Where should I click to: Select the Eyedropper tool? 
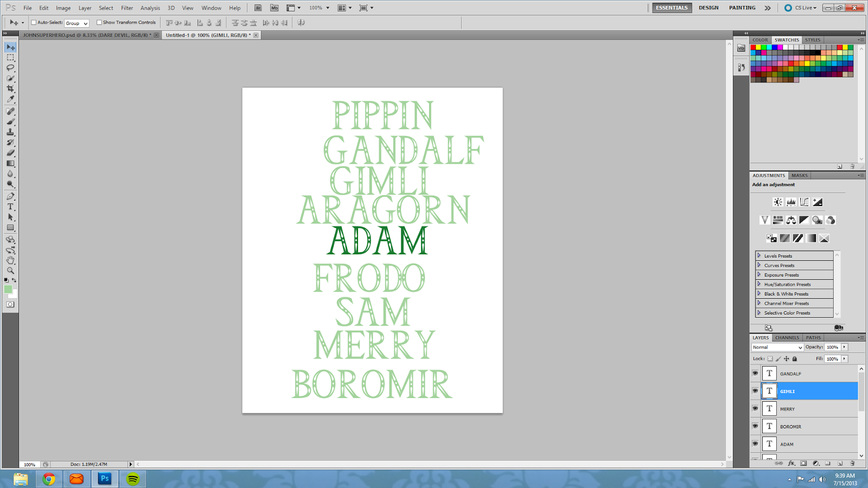click(x=10, y=99)
